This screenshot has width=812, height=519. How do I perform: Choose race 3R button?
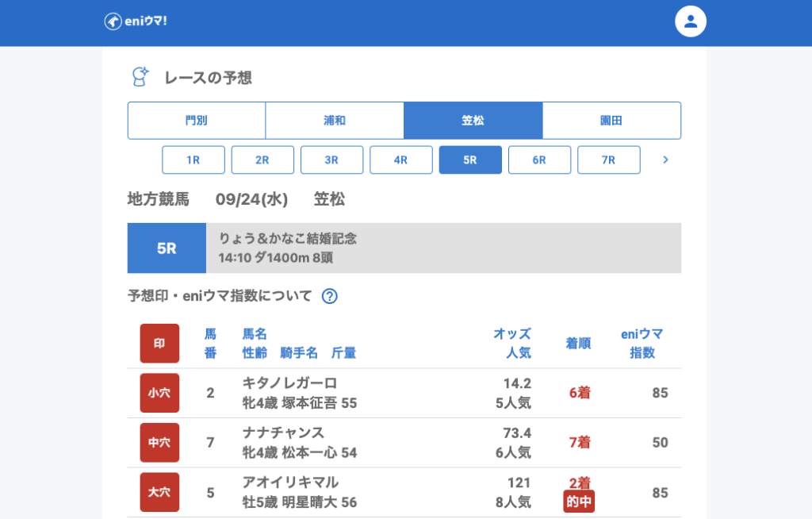point(331,160)
